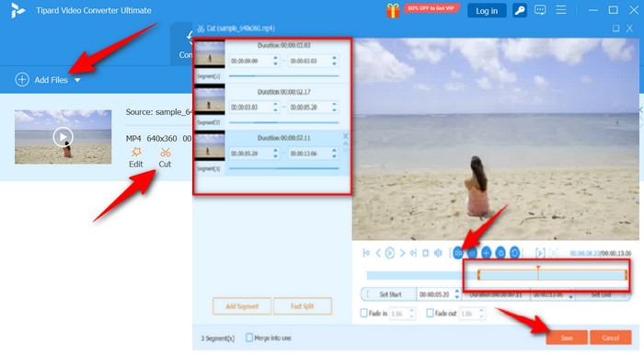644x354 pixels.
Task: Jump to the segment end in player
Action: pos(414,253)
